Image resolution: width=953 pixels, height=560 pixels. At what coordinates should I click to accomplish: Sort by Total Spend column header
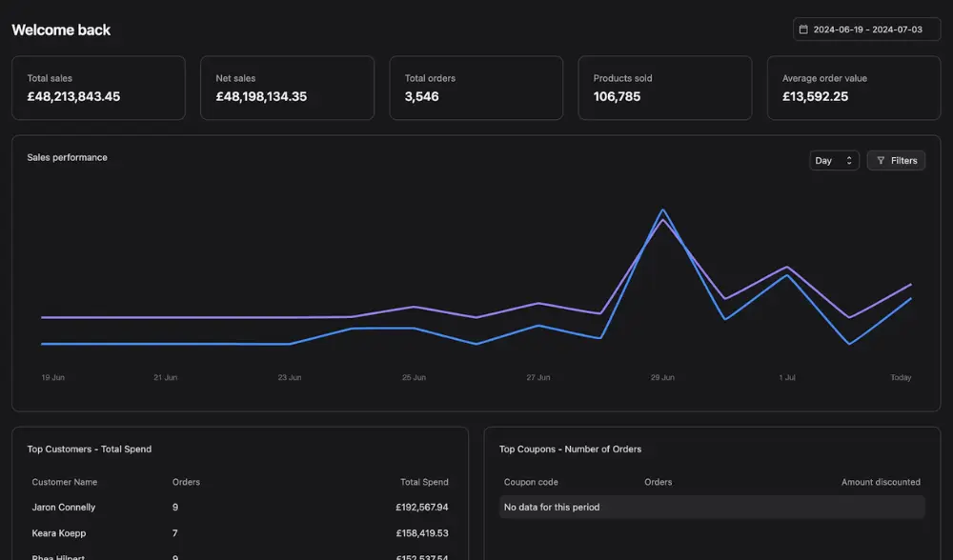pos(424,482)
